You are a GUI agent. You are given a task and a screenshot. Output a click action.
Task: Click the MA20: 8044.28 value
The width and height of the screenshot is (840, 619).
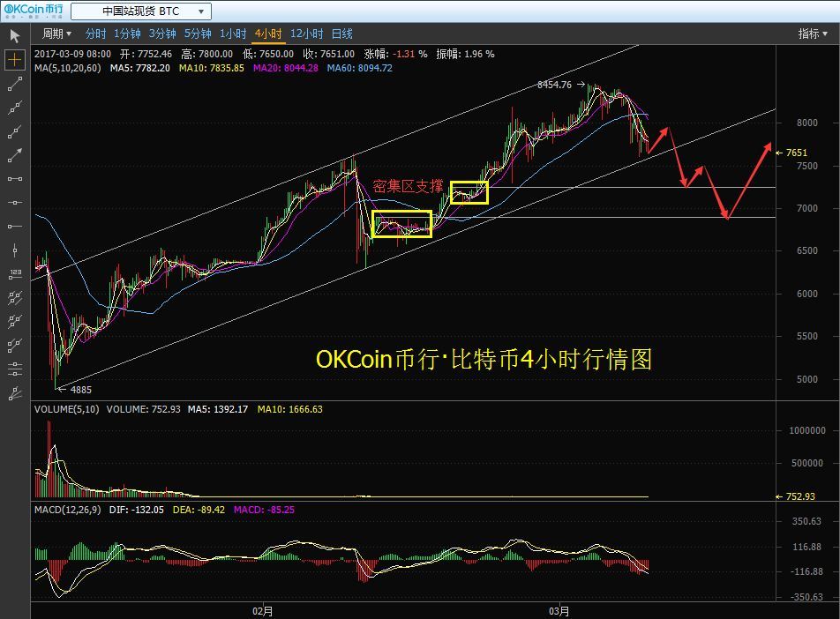click(x=286, y=68)
